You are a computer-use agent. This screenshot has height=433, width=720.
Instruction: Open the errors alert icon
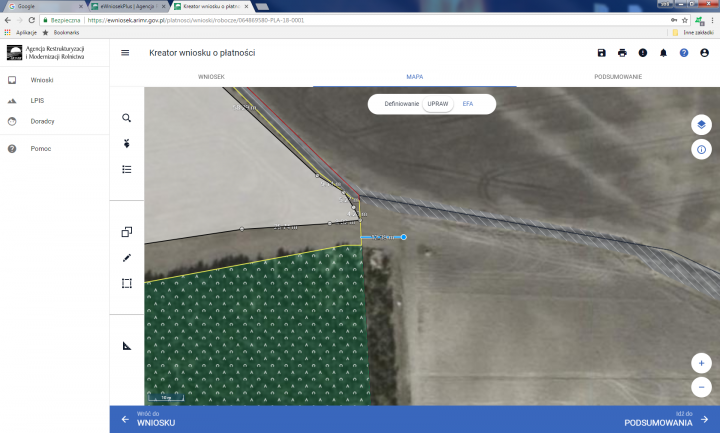click(x=643, y=53)
